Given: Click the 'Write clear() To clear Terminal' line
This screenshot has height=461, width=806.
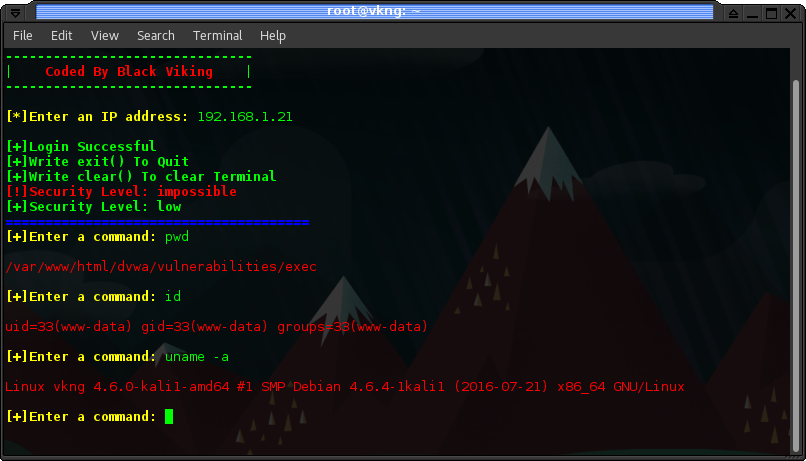Looking at the screenshot, I should pos(141,176).
